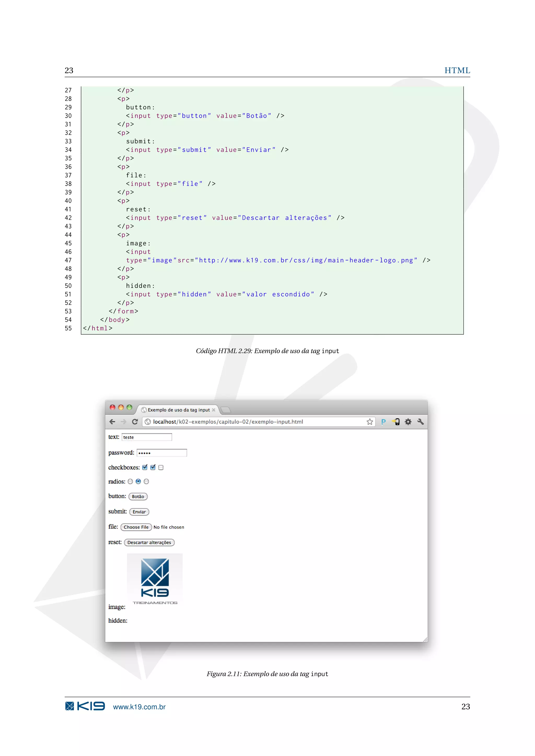Screen dimensions: 535x756
Task: Select the 'Exemplo de uso da tag input' tab
Action: click(x=178, y=410)
